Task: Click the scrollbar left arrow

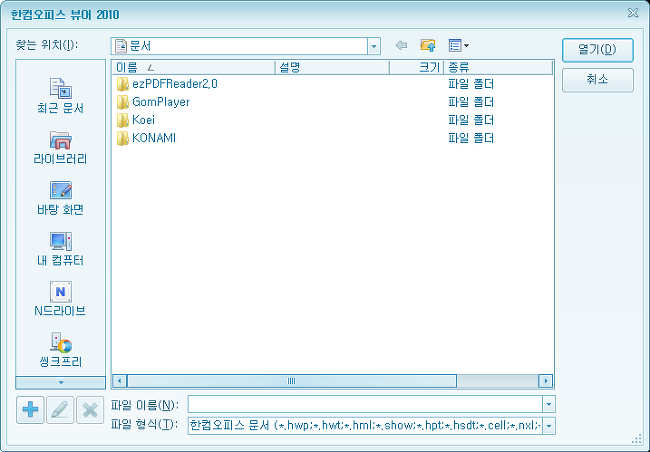Action: tap(119, 381)
